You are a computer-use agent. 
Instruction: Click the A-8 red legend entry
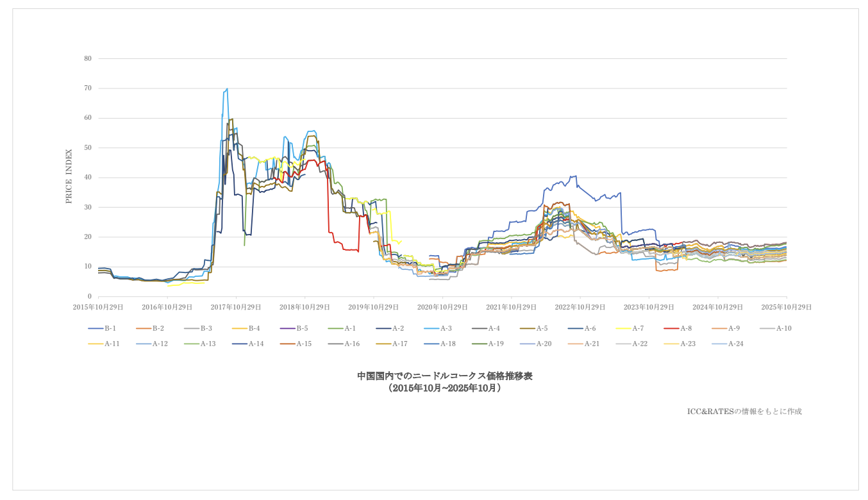coord(678,328)
